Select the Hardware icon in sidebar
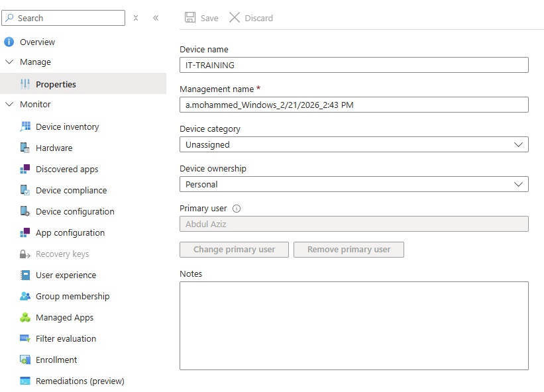This screenshot has width=544, height=392. [25, 148]
